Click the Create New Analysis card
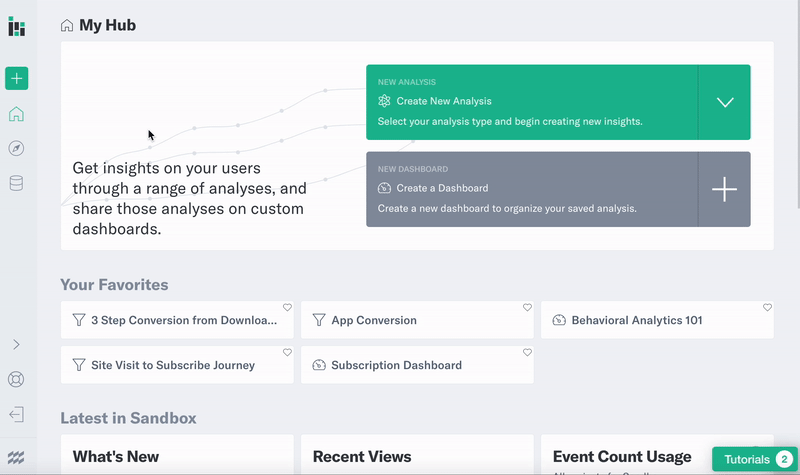Screen dimensions: 800x475 [532, 102]
